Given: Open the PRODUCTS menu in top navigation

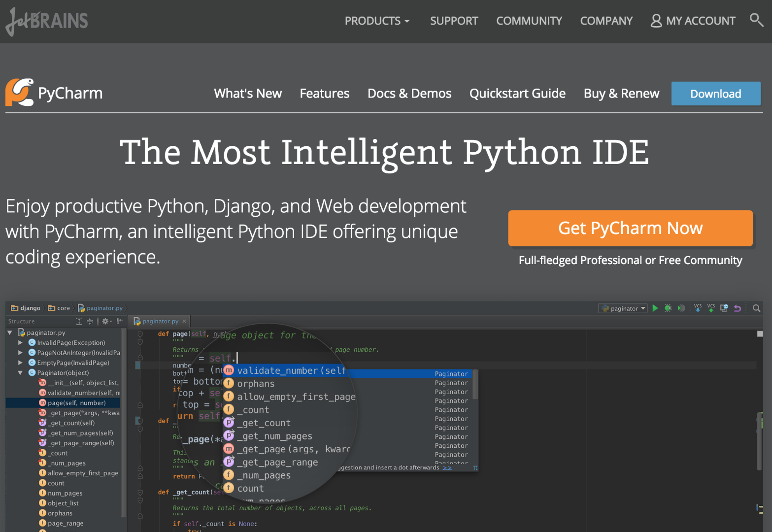Looking at the screenshot, I should pos(377,21).
